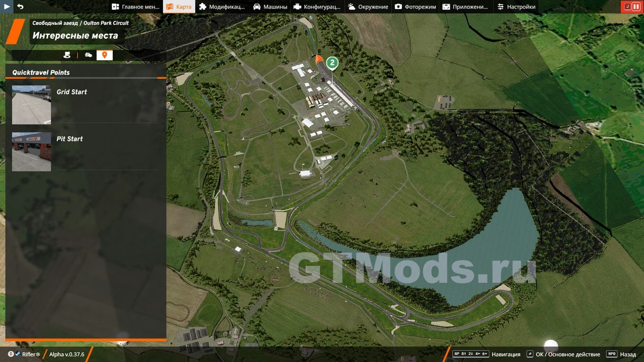Open Конфигурация vehicle config menu
Image resolution: width=644 pixels, height=362 pixels.
(x=316, y=7)
